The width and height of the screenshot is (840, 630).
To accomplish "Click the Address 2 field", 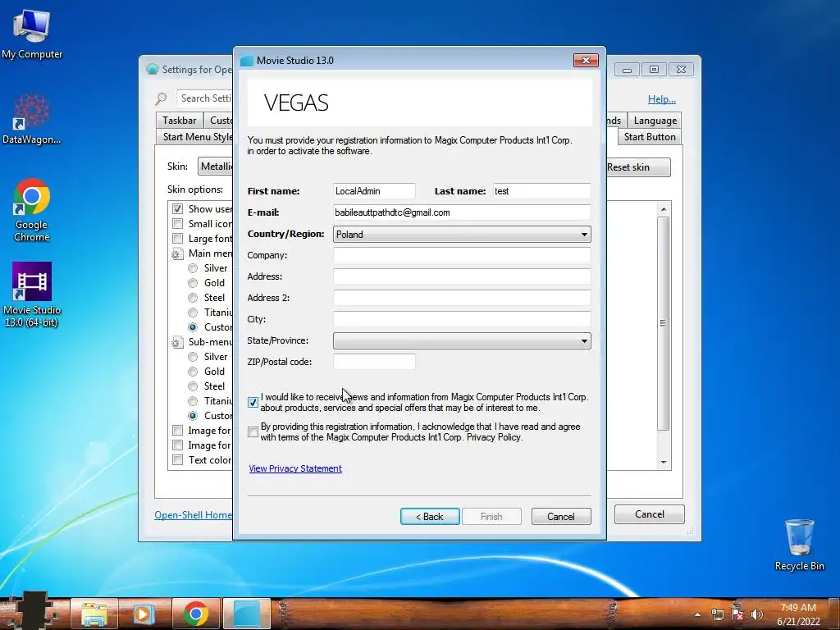I will click(462, 298).
